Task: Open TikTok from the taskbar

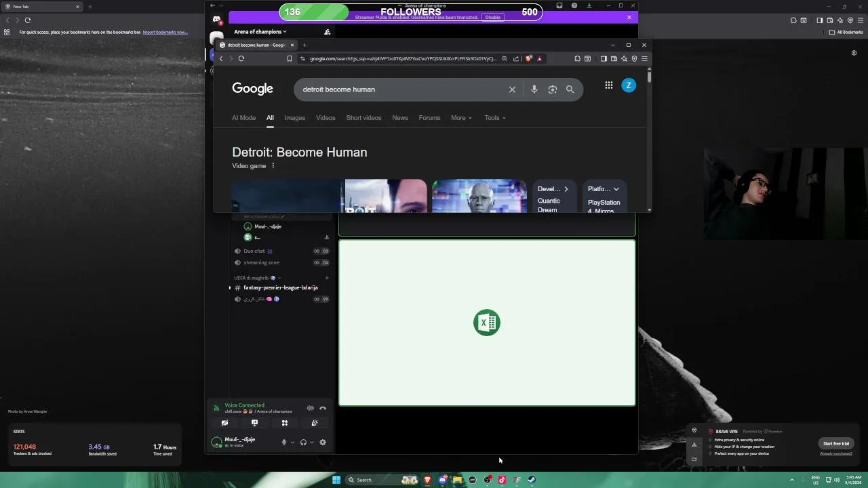Action: (502, 480)
